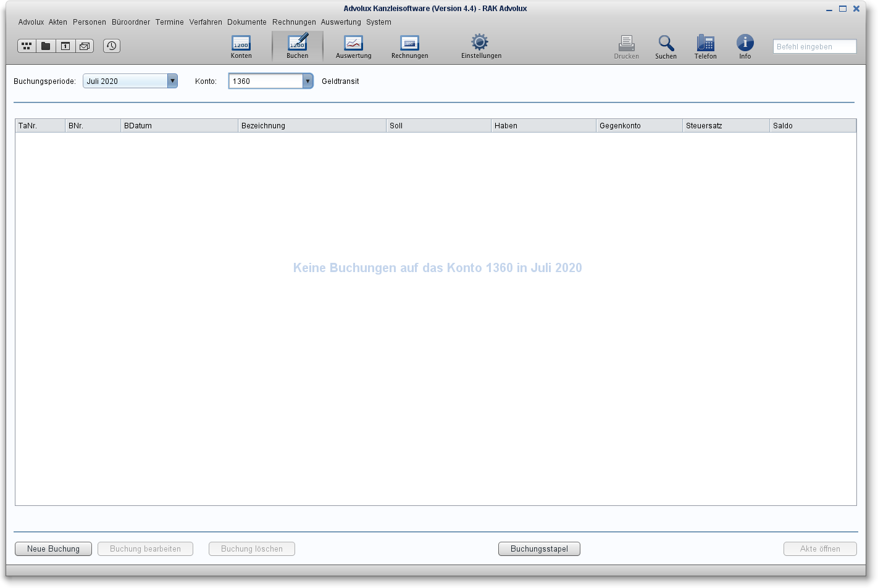The width and height of the screenshot is (878, 588).
Task: Click the Buchung bearbeiten button
Action: [145, 549]
